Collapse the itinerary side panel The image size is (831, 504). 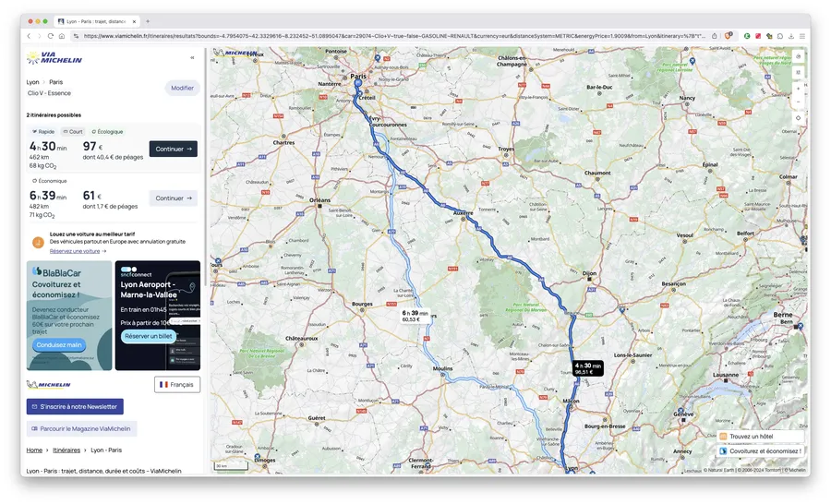pyautogui.click(x=192, y=57)
